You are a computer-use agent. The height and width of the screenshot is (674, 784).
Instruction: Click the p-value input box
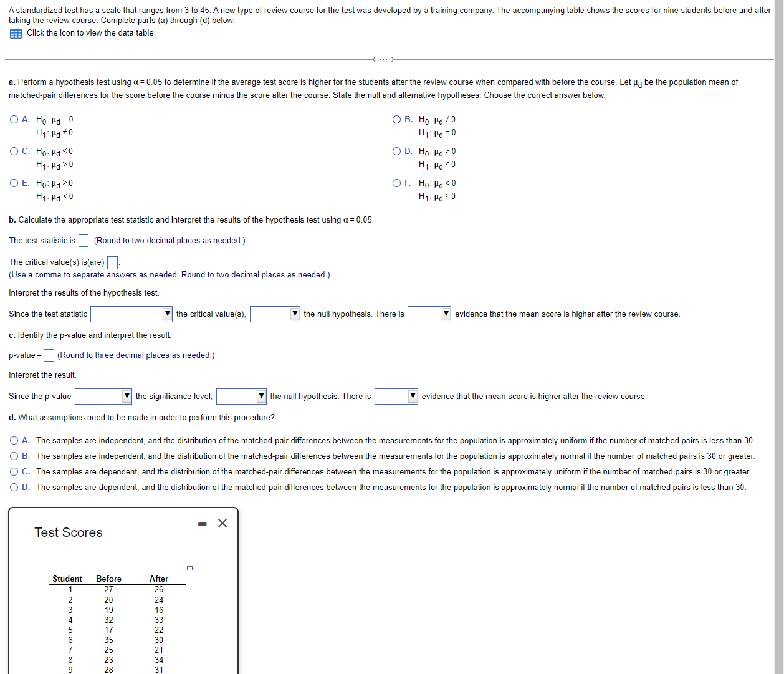(48, 355)
